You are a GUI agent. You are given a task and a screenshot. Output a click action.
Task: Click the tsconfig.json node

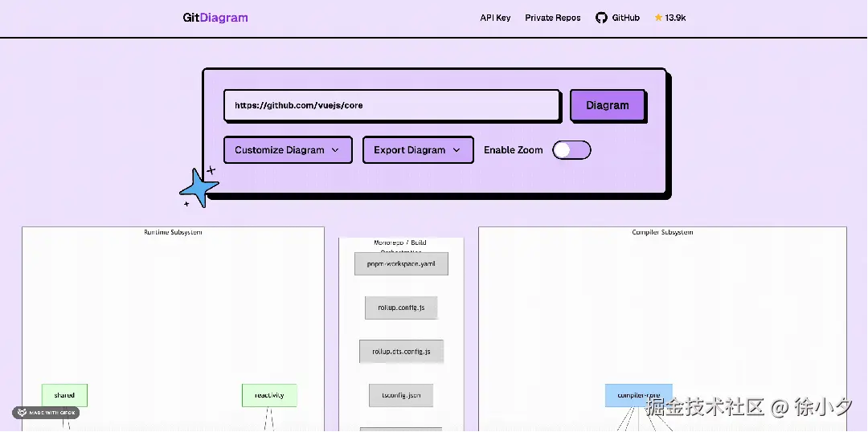pos(401,396)
